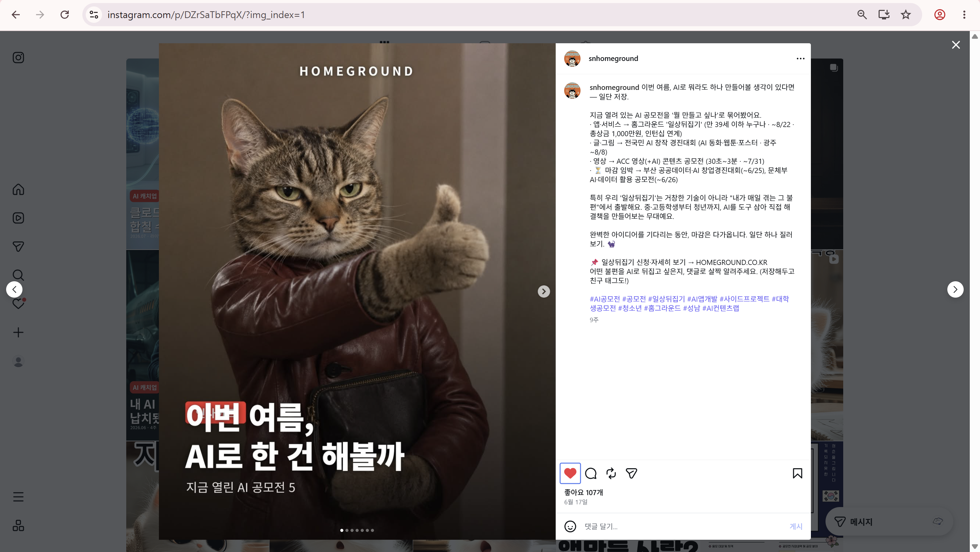The image size is (980, 552).
Task: Open Search from the sidebar magnifier
Action: tap(18, 275)
